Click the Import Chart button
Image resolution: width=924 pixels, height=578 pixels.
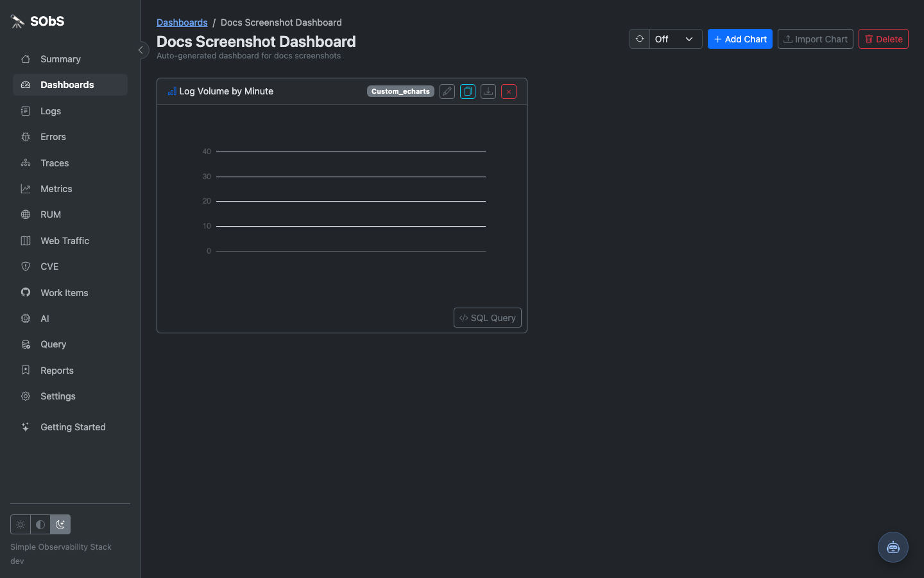point(816,39)
